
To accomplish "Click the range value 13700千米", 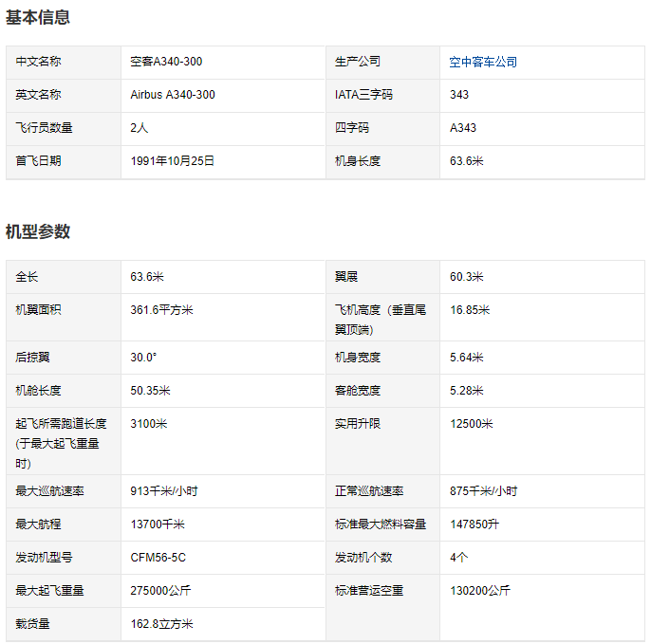I will [158, 524].
